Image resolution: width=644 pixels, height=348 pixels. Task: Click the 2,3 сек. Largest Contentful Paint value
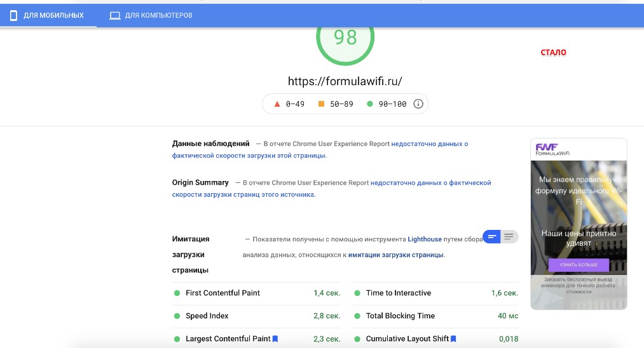(x=327, y=339)
